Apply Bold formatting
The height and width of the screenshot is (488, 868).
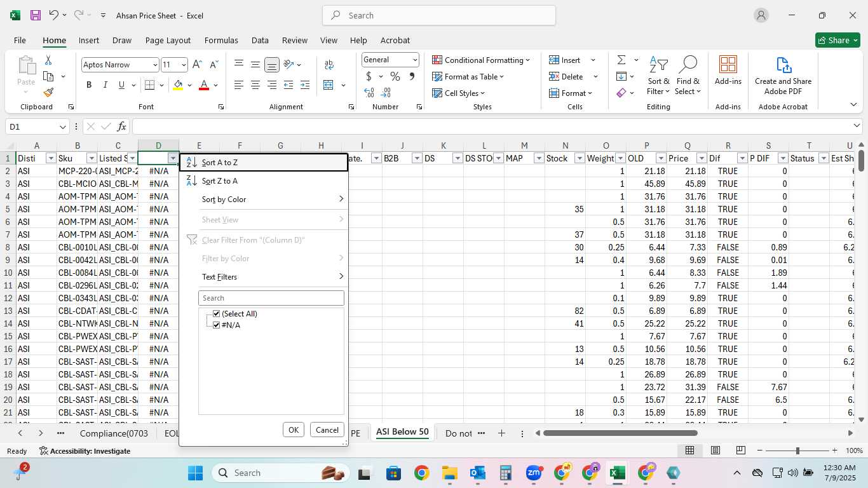pyautogui.click(x=89, y=85)
